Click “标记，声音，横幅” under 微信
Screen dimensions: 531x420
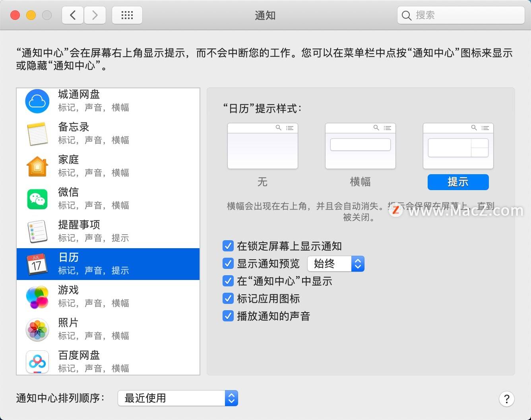pos(93,205)
